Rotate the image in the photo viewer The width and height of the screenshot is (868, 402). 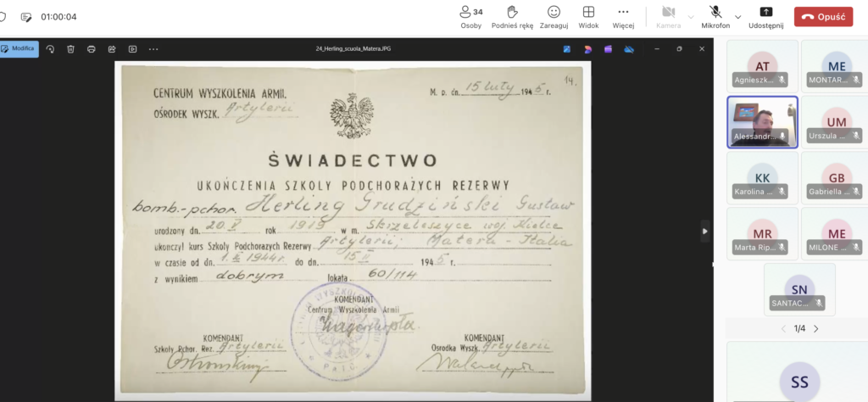point(50,49)
